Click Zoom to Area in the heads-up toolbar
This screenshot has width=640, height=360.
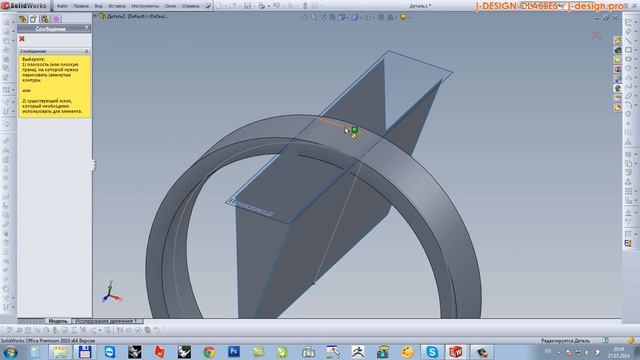click(314, 17)
